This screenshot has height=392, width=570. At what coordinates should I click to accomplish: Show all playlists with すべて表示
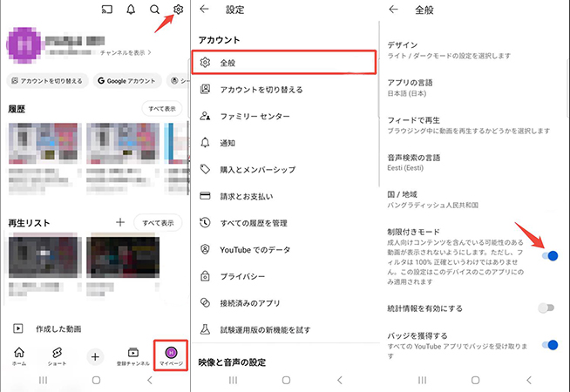tap(158, 223)
